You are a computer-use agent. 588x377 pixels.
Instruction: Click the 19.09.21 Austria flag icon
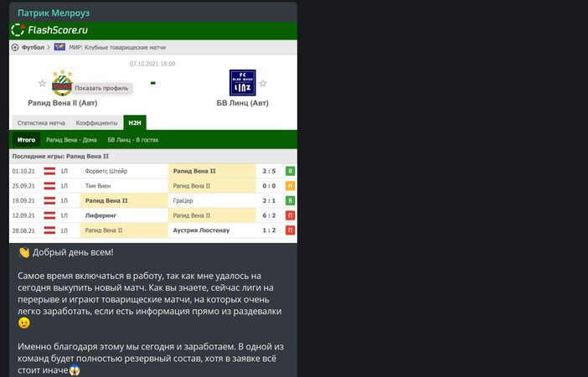[x=49, y=201]
